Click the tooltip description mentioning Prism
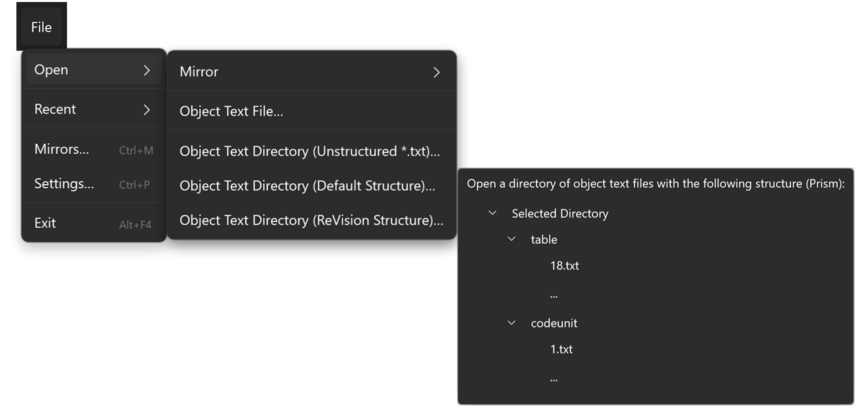The height and width of the screenshot is (414, 863). 656,184
